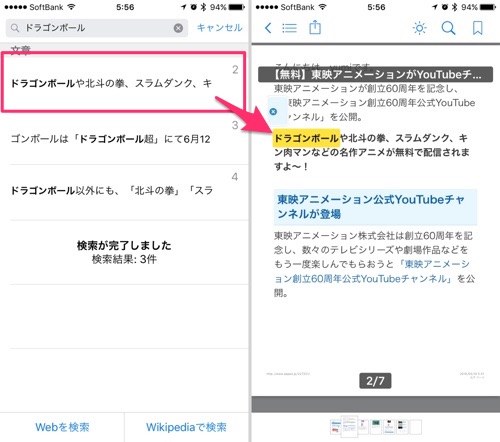The image size is (500, 442).
Task: Open link 「東映アニメーション創立60周年公式YouTubeチャンネル」
Action: click(372, 271)
